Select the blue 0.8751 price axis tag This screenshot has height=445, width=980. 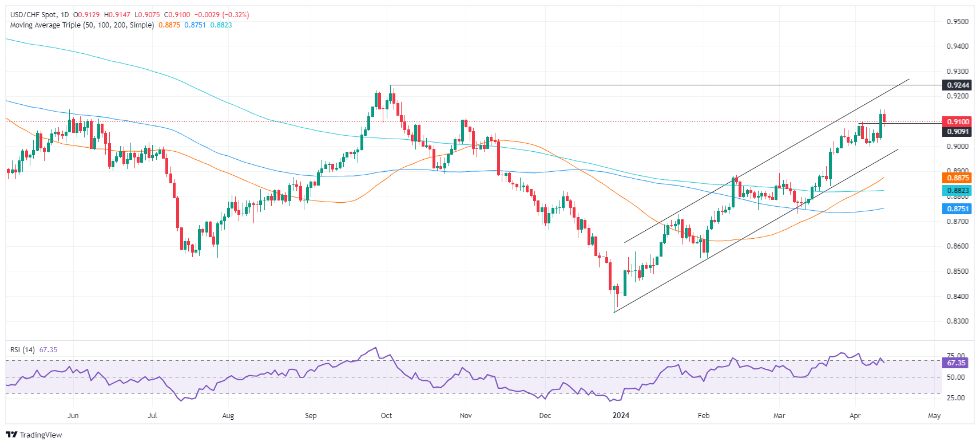(957, 209)
